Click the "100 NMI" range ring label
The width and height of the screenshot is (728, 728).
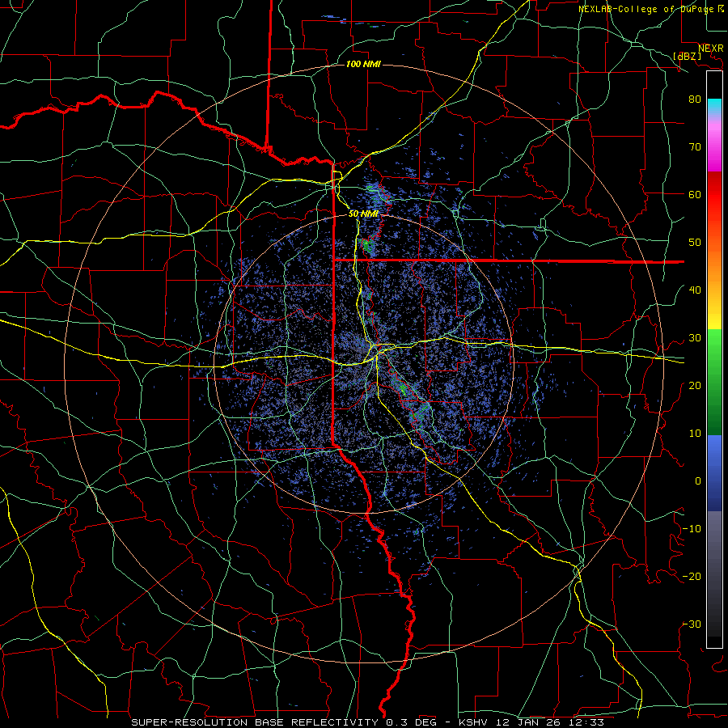[x=363, y=64]
